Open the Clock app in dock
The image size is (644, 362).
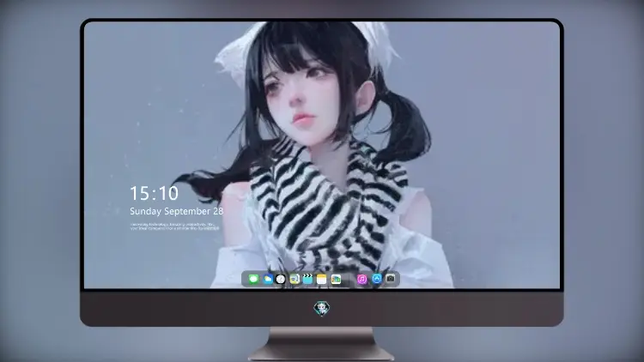(281, 279)
